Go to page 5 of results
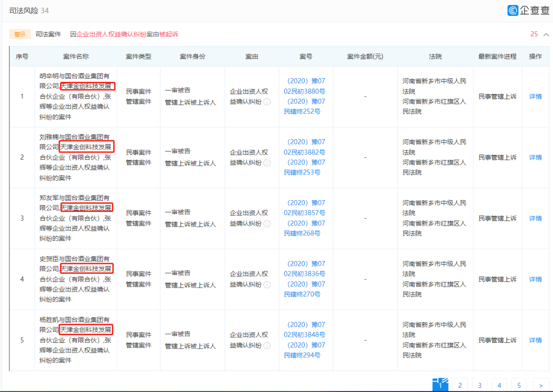This screenshot has width=553, height=392. [519, 385]
